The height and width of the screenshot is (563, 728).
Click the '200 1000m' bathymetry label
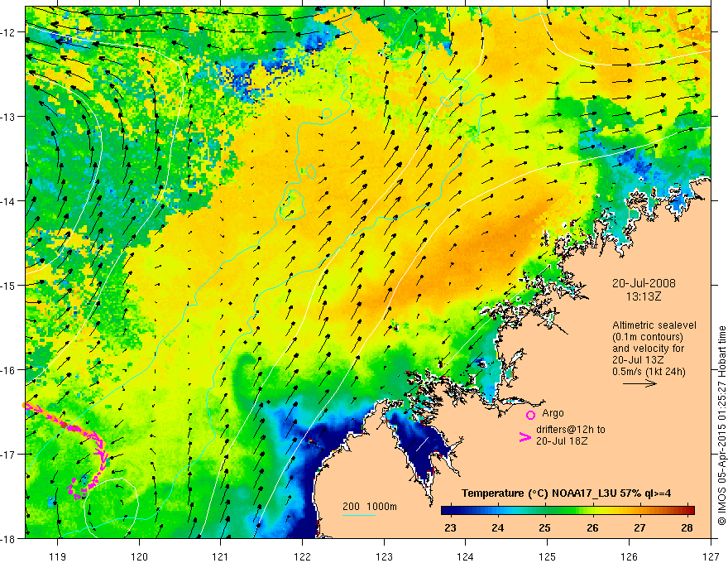click(370, 507)
